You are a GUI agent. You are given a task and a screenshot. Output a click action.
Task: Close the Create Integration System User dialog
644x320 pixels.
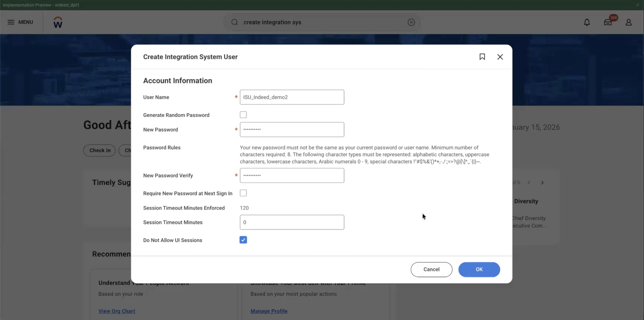(500, 57)
